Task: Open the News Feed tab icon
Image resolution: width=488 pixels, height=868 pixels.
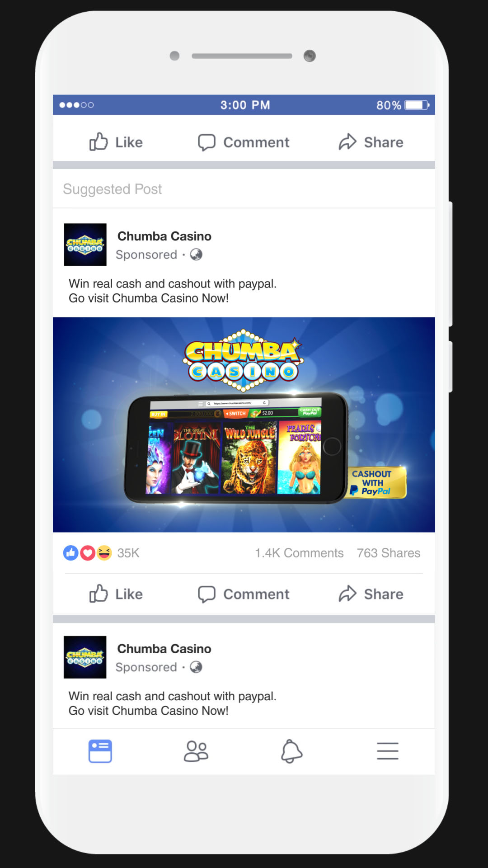Action: 100,751
